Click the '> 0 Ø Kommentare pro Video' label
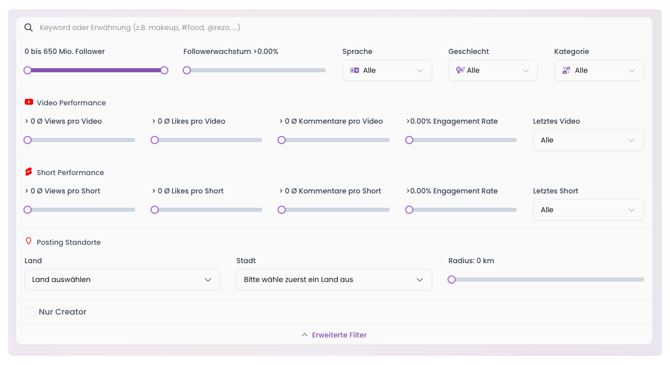The width and height of the screenshot is (670, 365). click(x=331, y=121)
